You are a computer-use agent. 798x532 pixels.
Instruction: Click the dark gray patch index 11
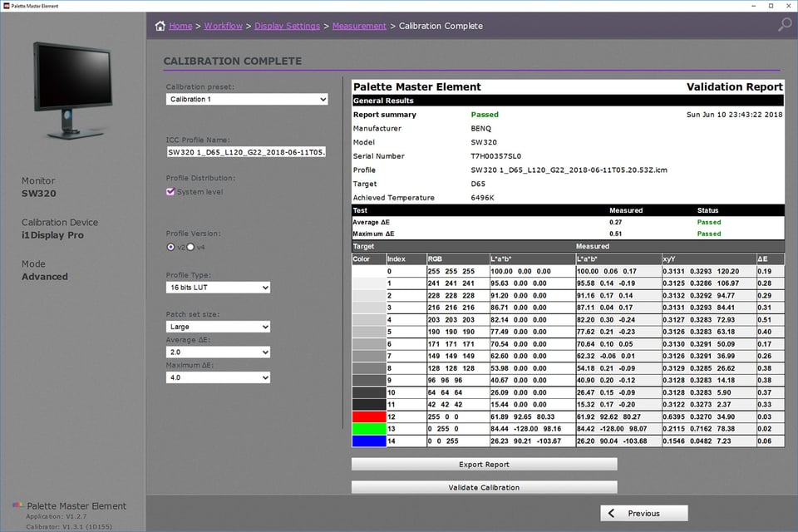pyautogui.click(x=369, y=404)
